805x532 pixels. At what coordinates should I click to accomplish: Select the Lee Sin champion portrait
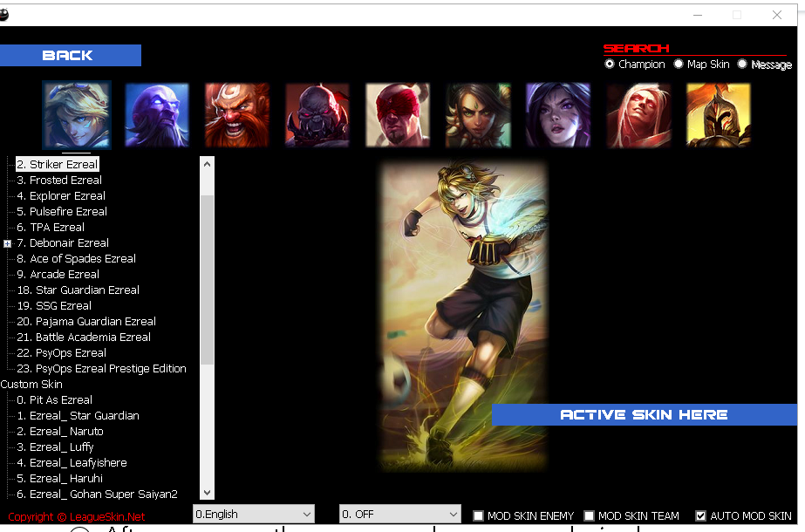(x=398, y=115)
